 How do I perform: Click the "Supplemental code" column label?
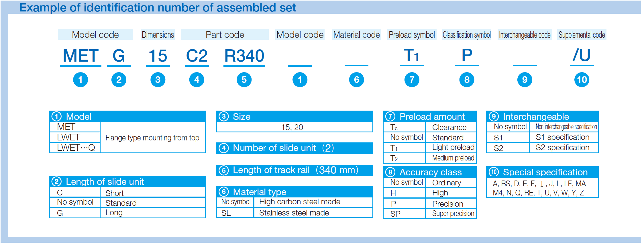point(582,35)
